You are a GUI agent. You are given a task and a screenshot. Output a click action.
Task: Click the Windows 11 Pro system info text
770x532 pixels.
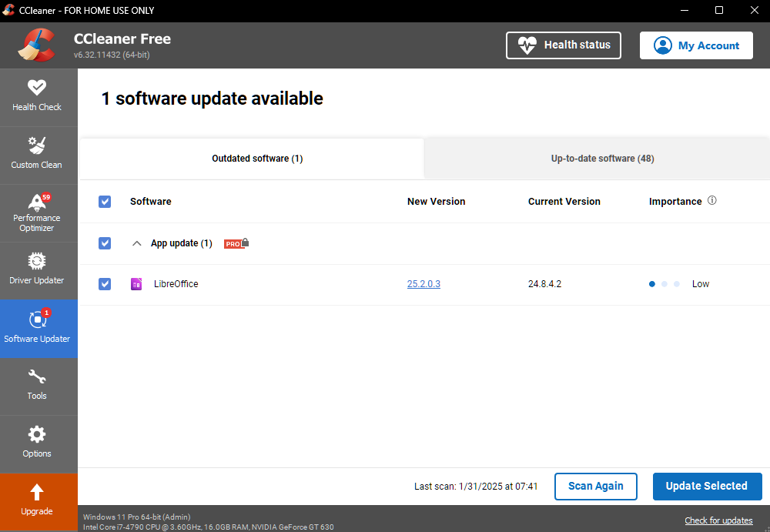point(136,517)
